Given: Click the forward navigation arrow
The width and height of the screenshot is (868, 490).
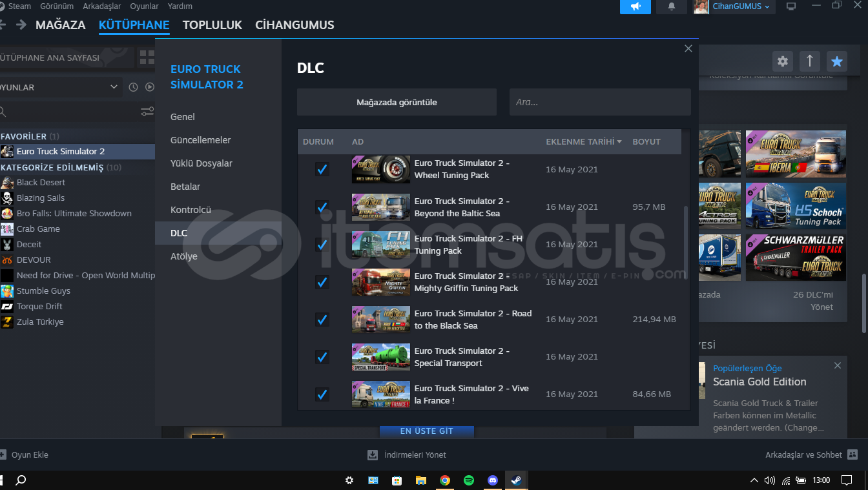Looking at the screenshot, I should (21, 25).
